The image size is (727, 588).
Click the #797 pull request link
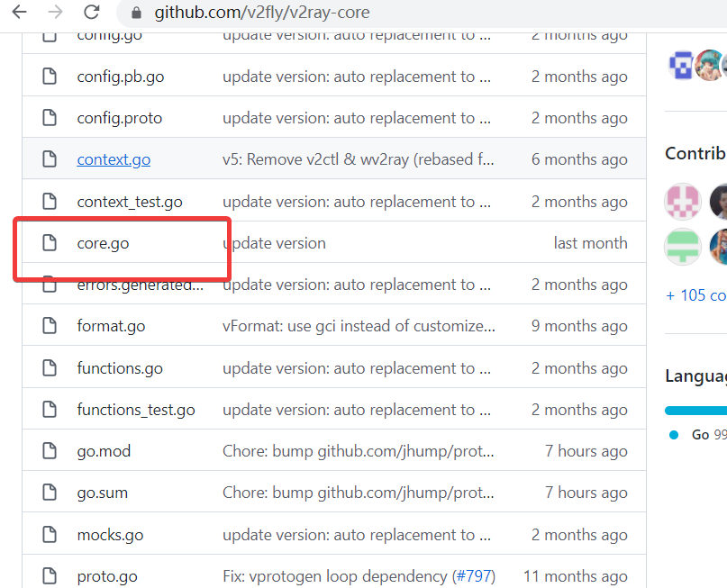tap(473, 576)
